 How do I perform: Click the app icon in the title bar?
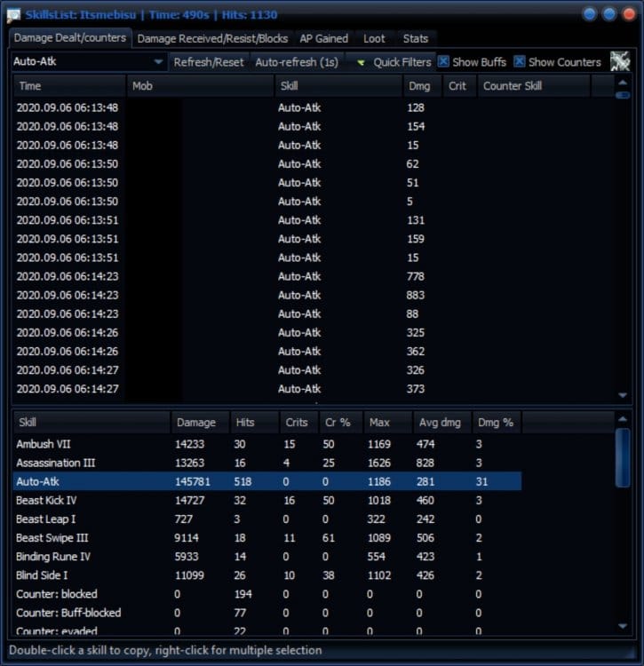tap(16, 14)
